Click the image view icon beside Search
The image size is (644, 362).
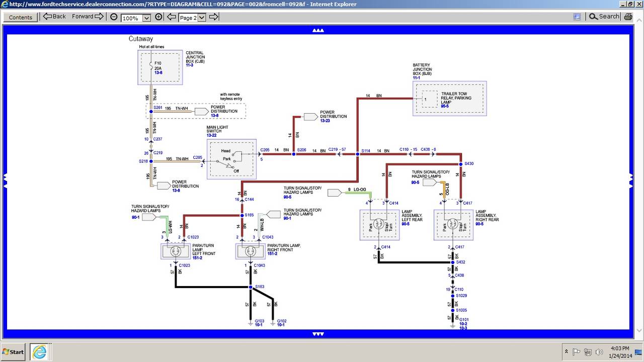[577, 17]
